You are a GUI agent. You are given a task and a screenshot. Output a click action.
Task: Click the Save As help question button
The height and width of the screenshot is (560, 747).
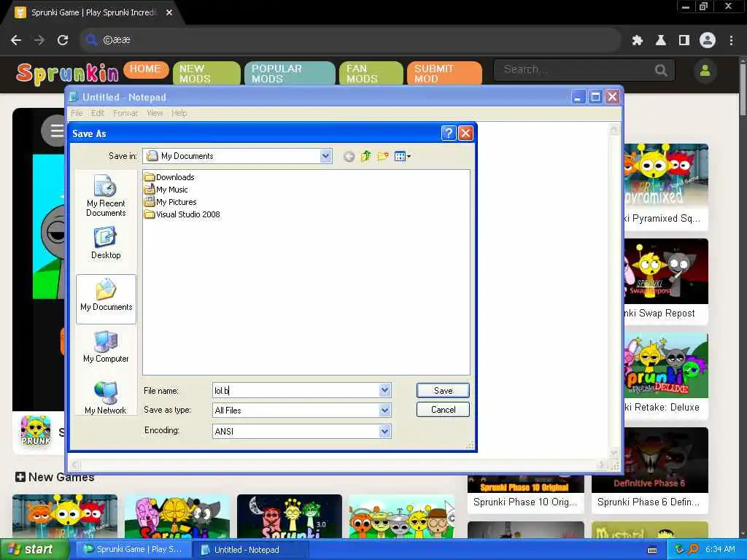pos(449,133)
